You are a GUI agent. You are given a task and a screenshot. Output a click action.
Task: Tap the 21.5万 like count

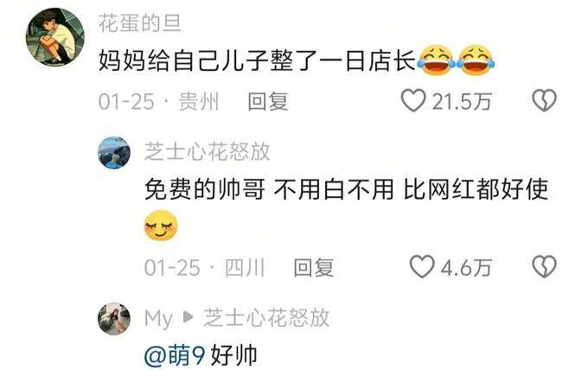tap(462, 102)
